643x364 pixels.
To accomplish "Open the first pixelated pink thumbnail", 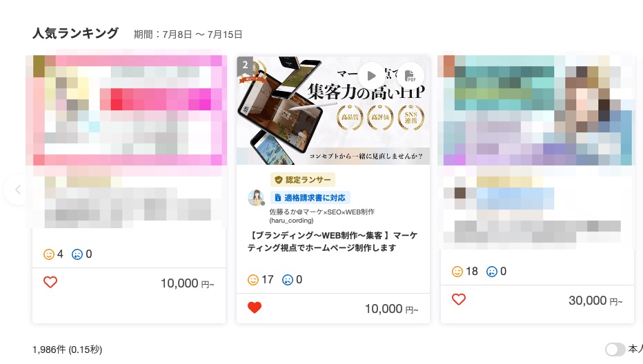I will tap(126, 110).
